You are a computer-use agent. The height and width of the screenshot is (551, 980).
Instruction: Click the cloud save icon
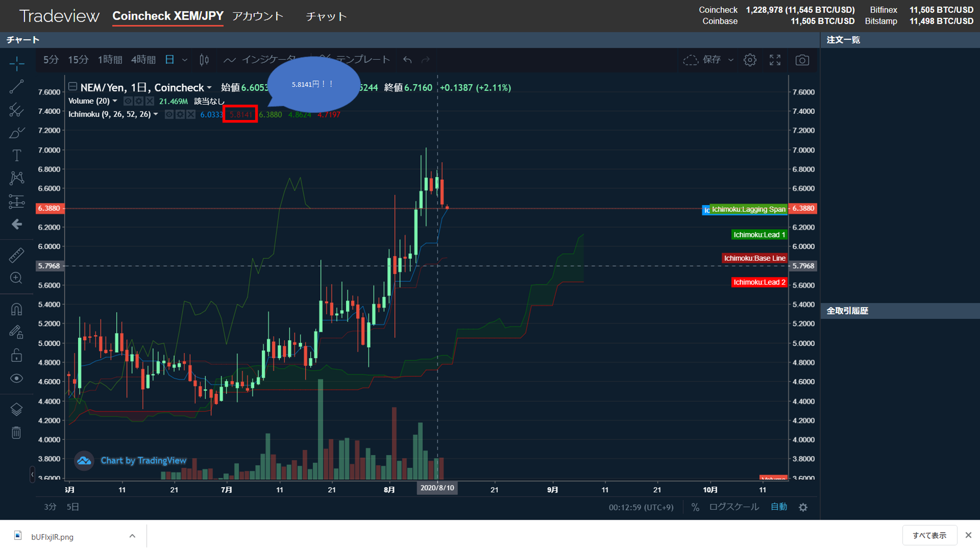click(x=691, y=60)
